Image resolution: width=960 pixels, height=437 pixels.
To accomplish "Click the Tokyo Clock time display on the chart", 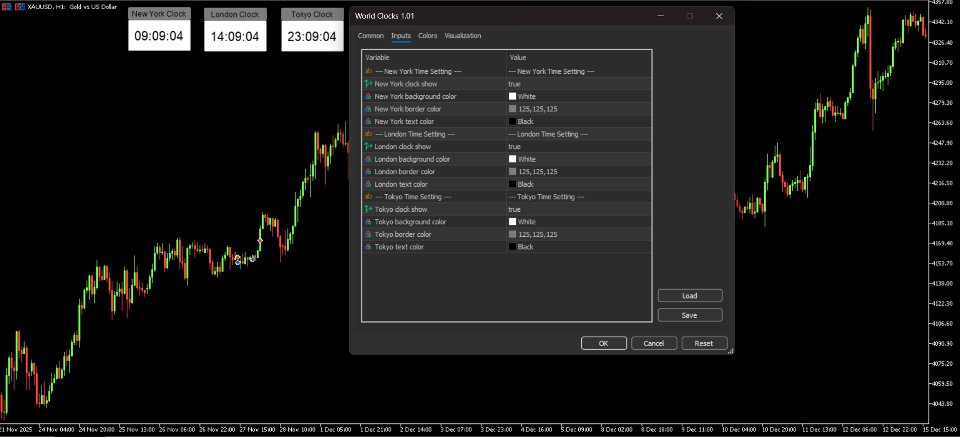I will pyautogui.click(x=312, y=37).
